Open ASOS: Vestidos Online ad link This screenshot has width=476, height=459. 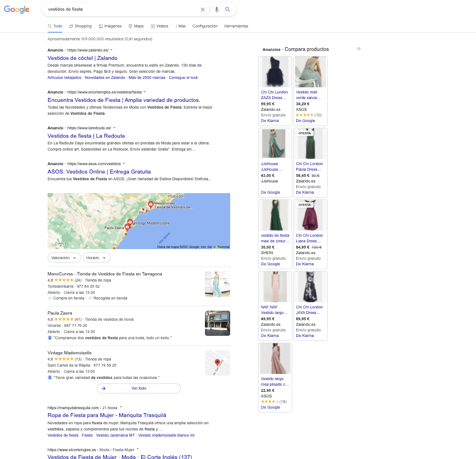point(99,172)
